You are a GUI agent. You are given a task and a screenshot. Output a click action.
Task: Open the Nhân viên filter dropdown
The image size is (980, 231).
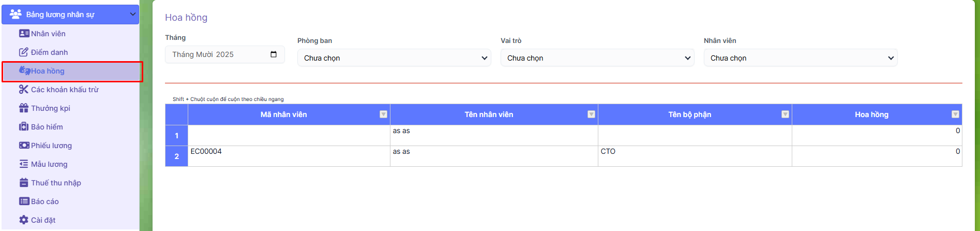(x=800, y=58)
